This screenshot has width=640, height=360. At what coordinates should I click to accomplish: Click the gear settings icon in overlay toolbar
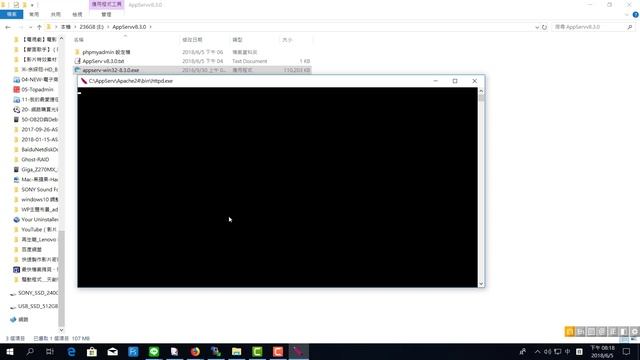[635, 331]
